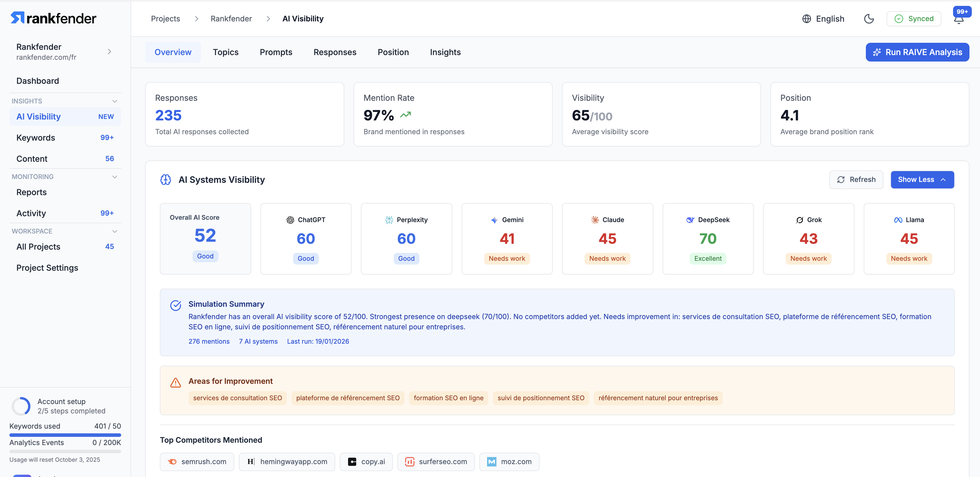Click the rankfender logo
The height and width of the screenshot is (477, 980).
point(53,18)
